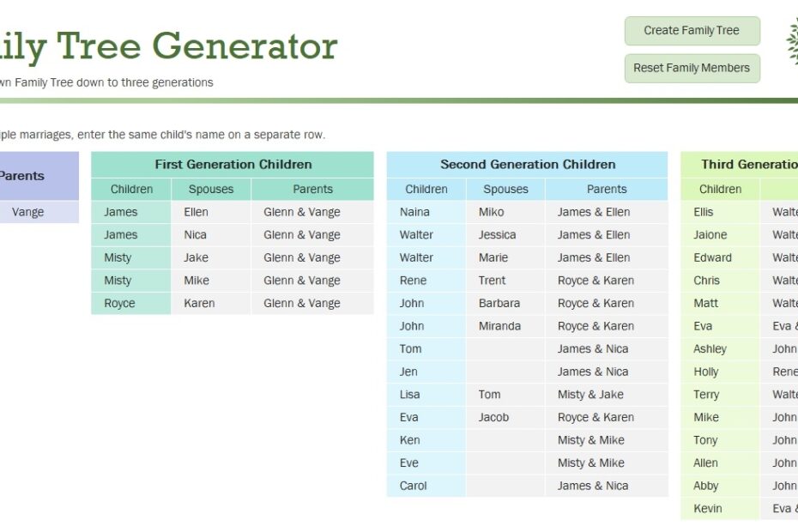The width and height of the screenshot is (798, 532).
Task: Select the First Generation Children table header
Action: tap(233, 164)
